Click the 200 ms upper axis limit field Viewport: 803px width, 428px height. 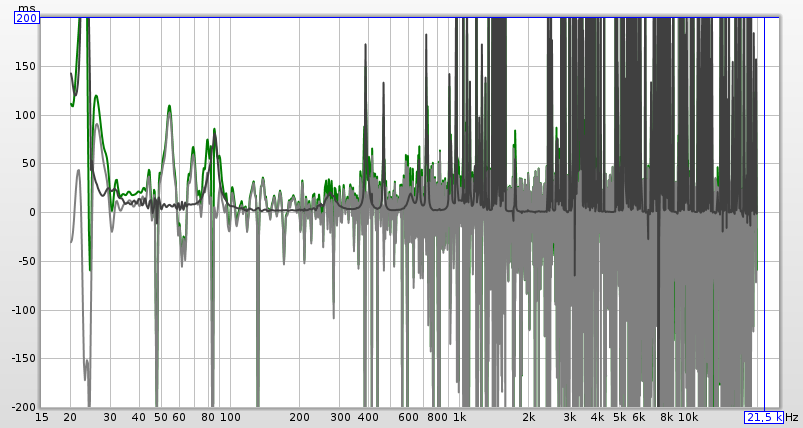(x=27, y=18)
